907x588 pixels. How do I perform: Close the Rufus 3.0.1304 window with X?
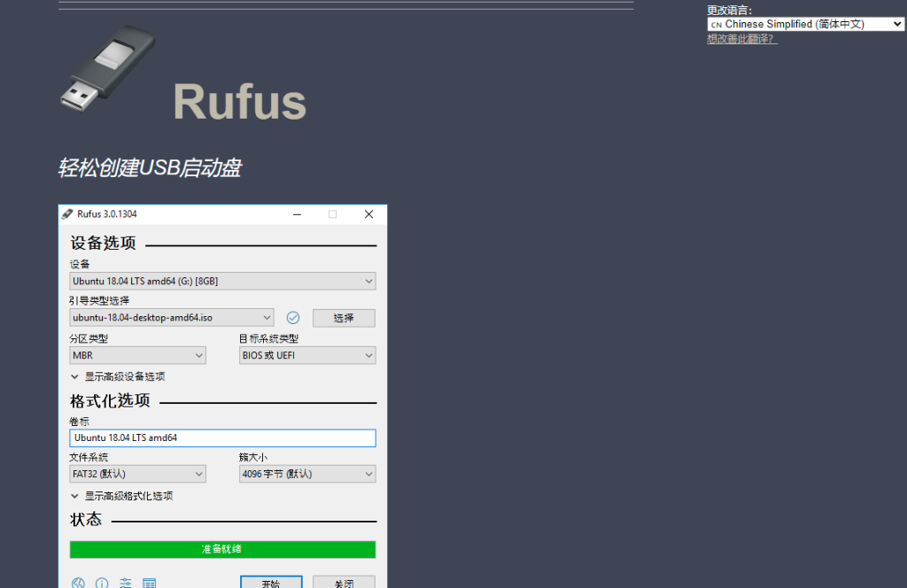368,214
